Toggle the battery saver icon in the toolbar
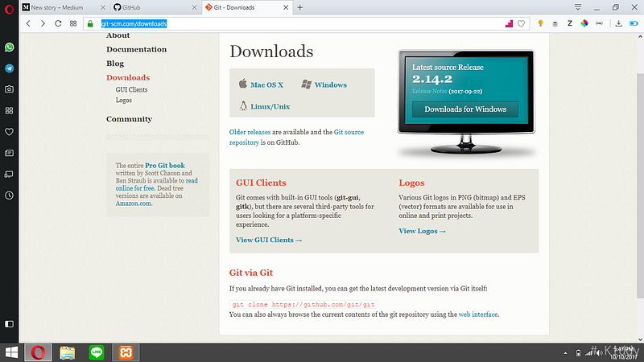Image resolution: width=644 pixels, height=362 pixels. [634, 23]
